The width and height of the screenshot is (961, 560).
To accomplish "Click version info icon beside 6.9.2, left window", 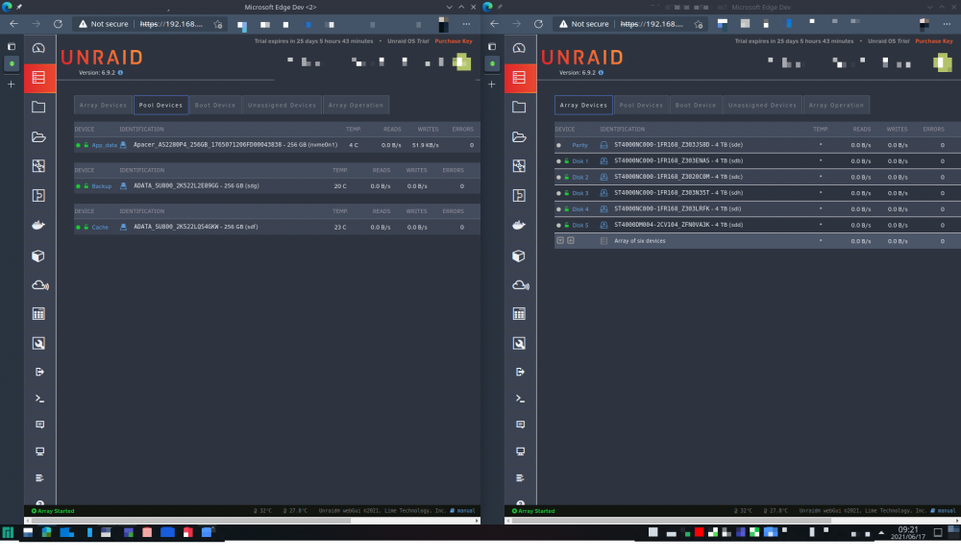I will (x=120, y=72).
